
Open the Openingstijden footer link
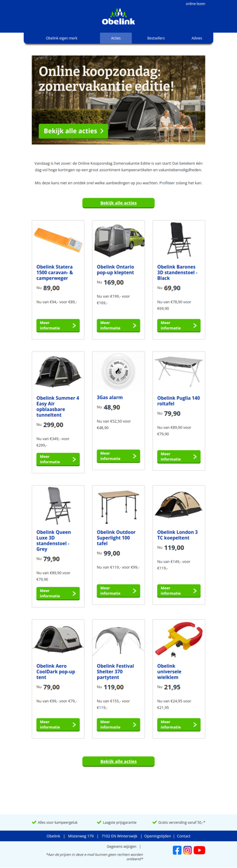(158, 836)
